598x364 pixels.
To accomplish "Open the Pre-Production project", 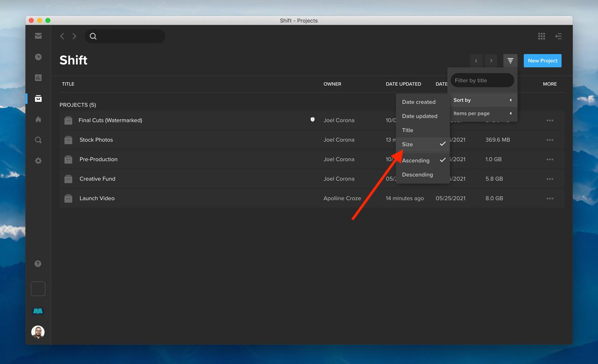I will tap(99, 160).
